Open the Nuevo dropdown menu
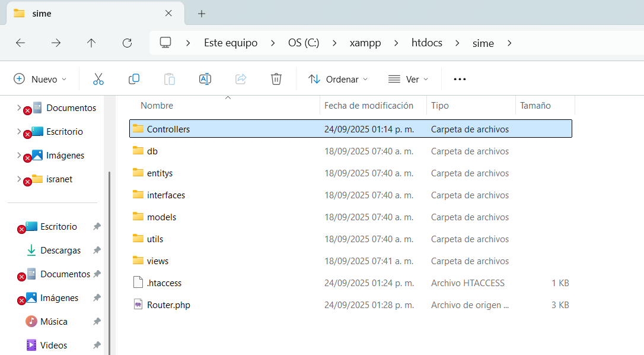Image resolution: width=644 pixels, height=355 pixels. click(40, 79)
